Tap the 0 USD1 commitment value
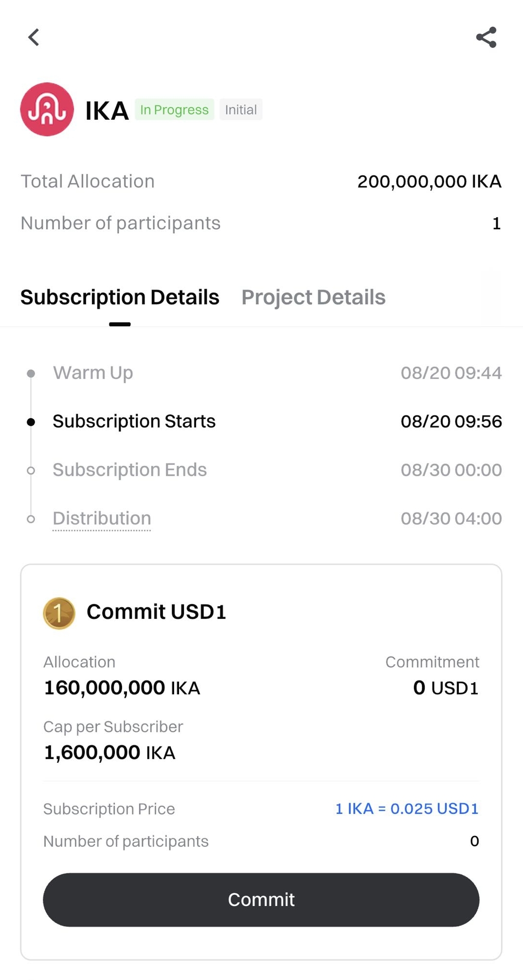The height and width of the screenshot is (980, 523). point(446,688)
